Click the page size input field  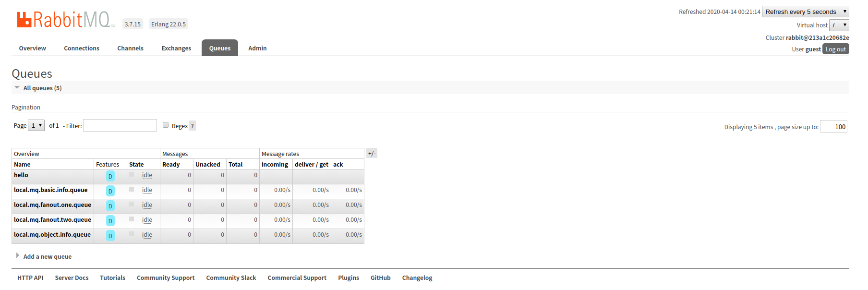pos(833,127)
